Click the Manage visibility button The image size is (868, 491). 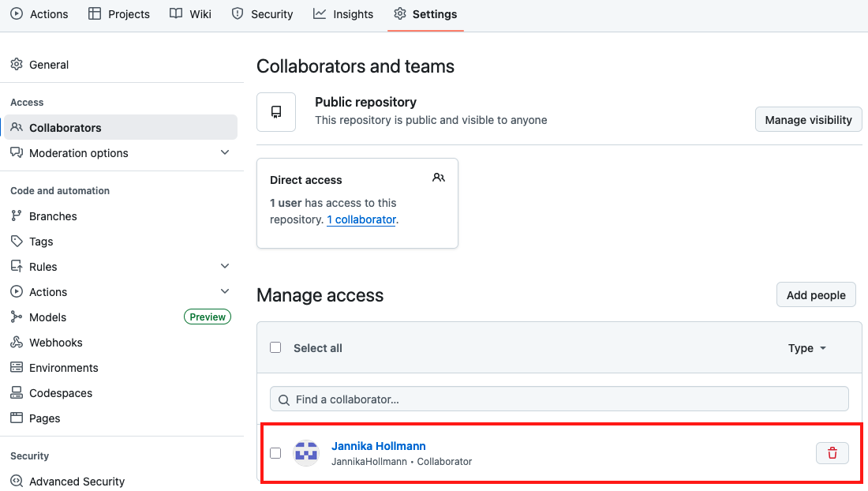(808, 119)
